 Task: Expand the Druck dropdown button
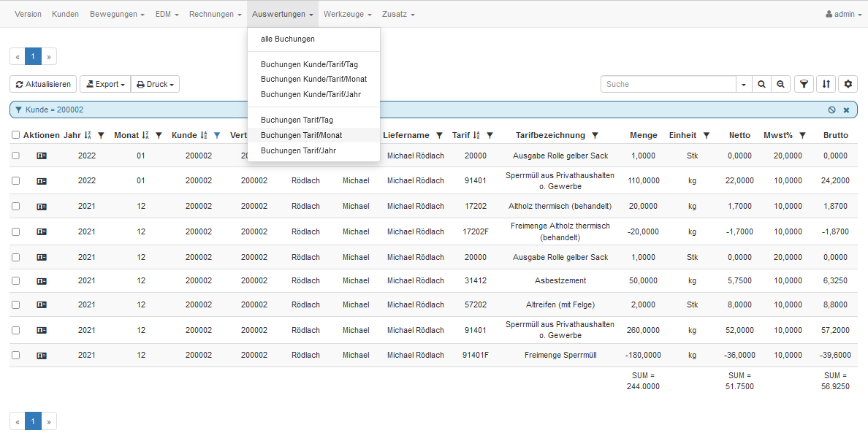(155, 84)
